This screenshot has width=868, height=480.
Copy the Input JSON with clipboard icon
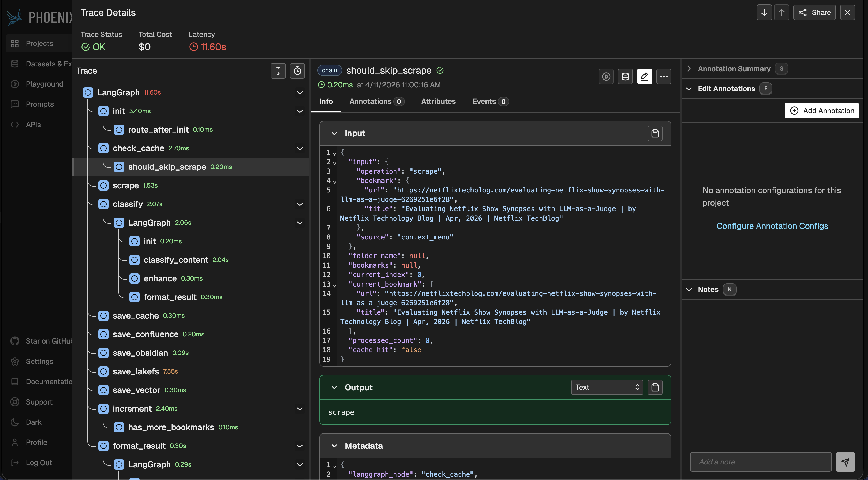655,133
